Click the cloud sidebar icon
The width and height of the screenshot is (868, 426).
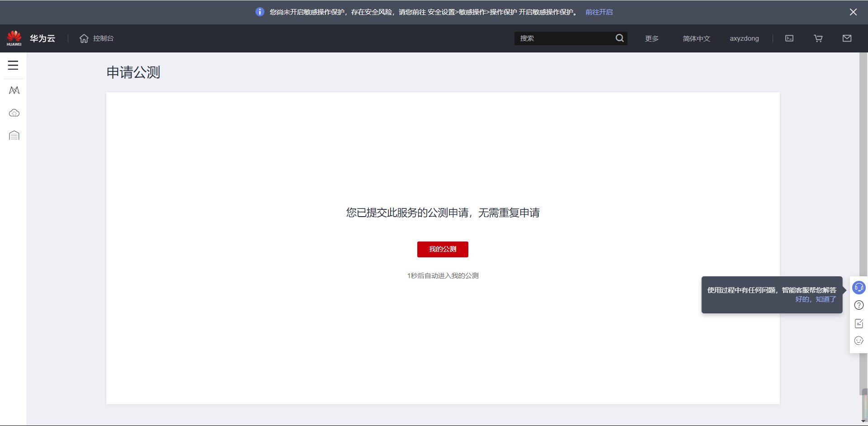pos(14,113)
